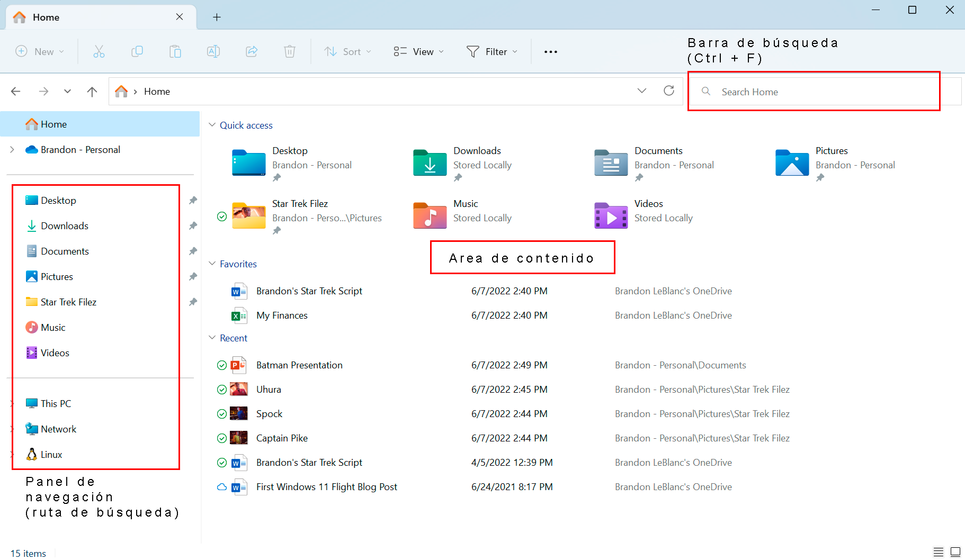Image resolution: width=965 pixels, height=560 pixels.
Task: Refresh the current folder view
Action: coord(669,91)
